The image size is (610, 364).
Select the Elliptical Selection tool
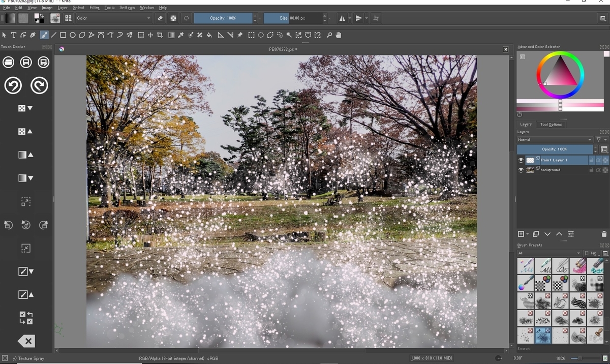coord(261,35)
